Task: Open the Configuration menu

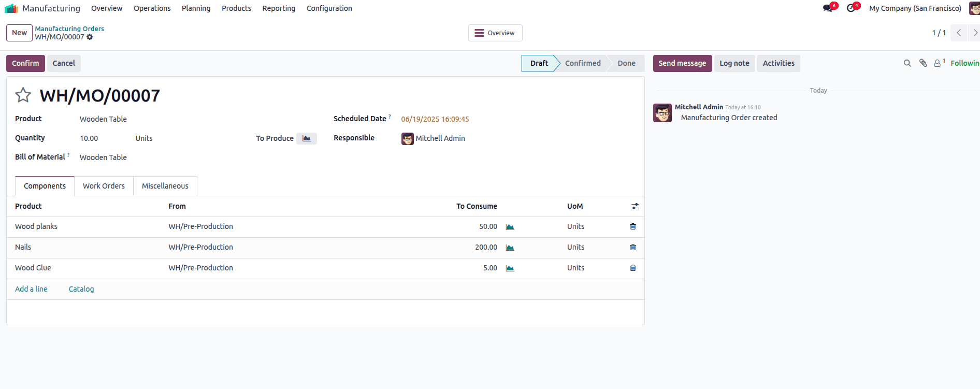Action: pos(329,8)
